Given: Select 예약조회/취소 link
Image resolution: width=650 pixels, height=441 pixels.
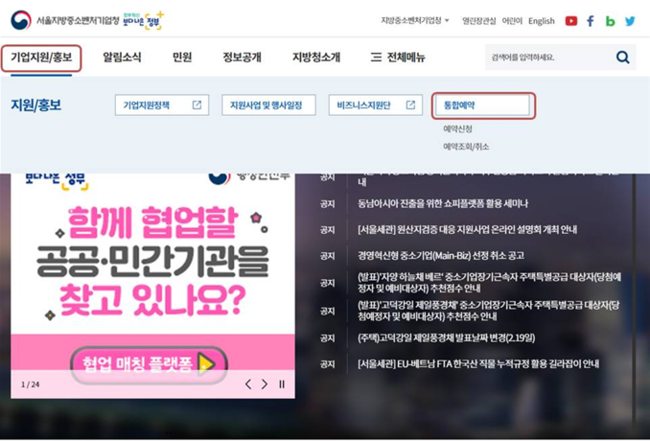Looking at the screenshot, I should pos(466,147).
